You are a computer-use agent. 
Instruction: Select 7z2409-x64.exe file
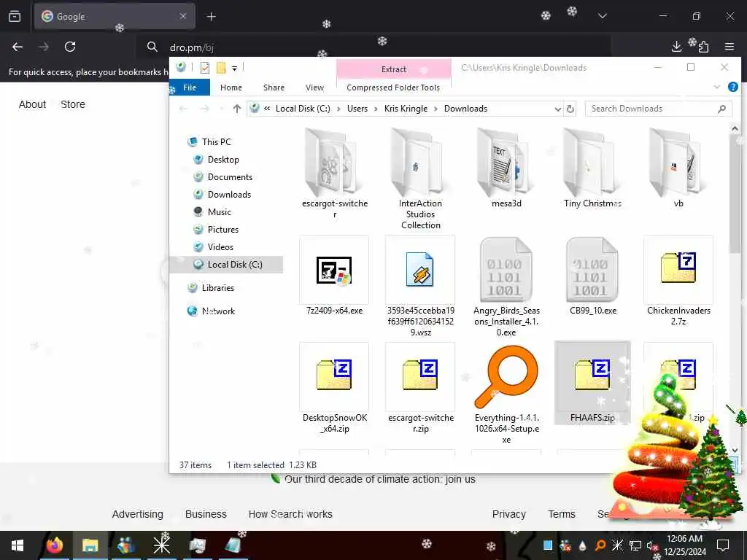tap(334, 276)
